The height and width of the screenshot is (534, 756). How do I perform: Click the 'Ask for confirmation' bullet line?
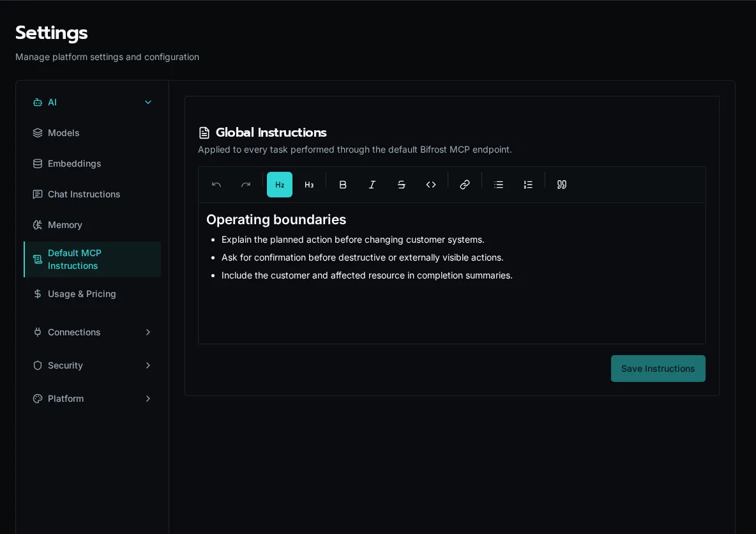pos(363,257)
